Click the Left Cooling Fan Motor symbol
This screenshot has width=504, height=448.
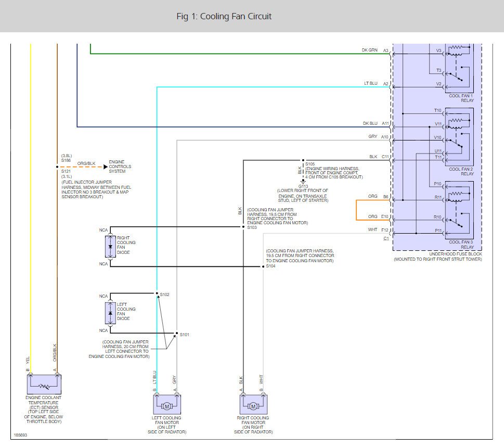coord(167,405)
